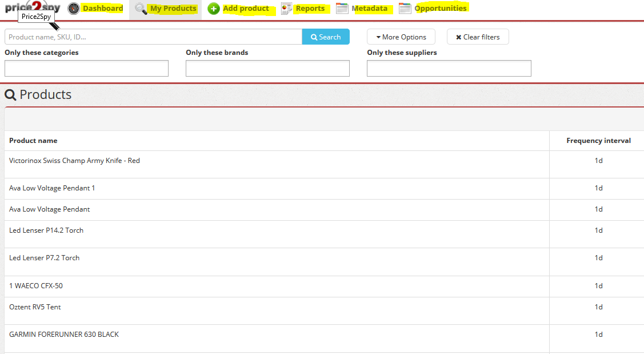This screenshot has height=354, width=644.
Task: Click the 1d interval for Ava Low Voltage Pendant 1
Action: (598, 188)
